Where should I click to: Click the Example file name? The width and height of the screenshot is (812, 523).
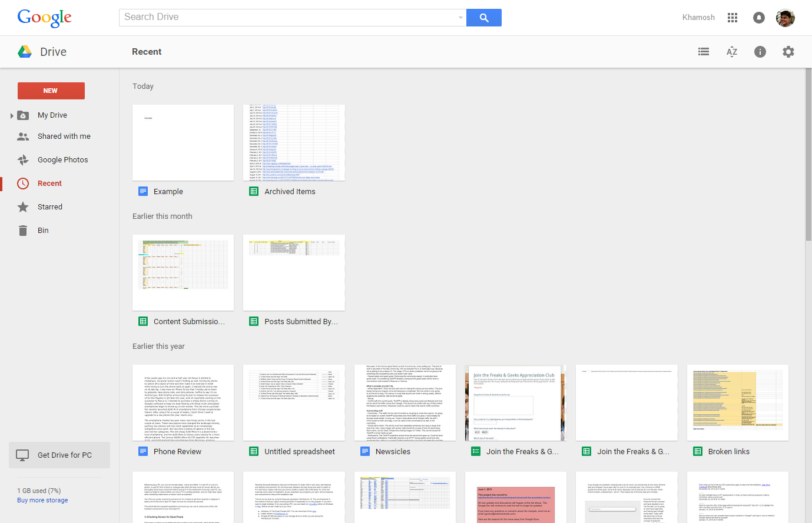168,192
